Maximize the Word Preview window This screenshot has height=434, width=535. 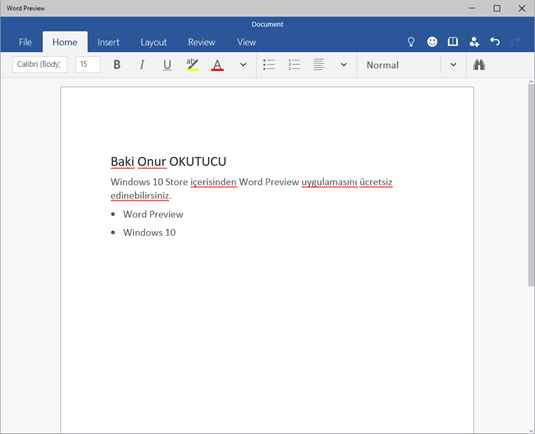pos(497,8)
